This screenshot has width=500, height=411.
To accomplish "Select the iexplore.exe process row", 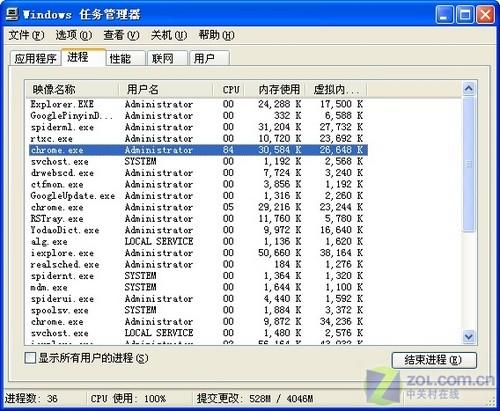I will (198, 253).
